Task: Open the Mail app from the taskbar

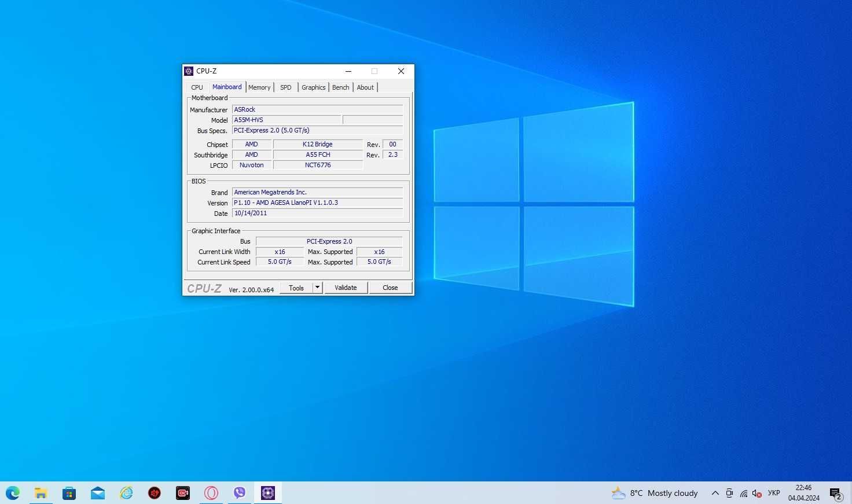Action: (97, 493)
